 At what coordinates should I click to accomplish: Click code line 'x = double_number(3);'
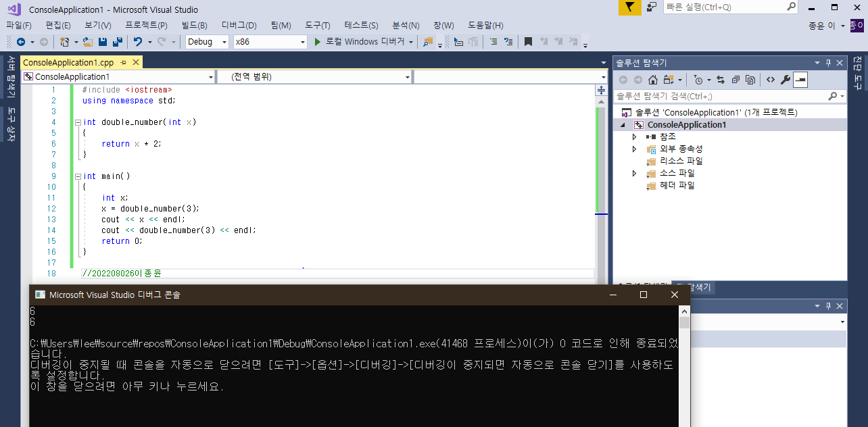[x=151, y=209]
